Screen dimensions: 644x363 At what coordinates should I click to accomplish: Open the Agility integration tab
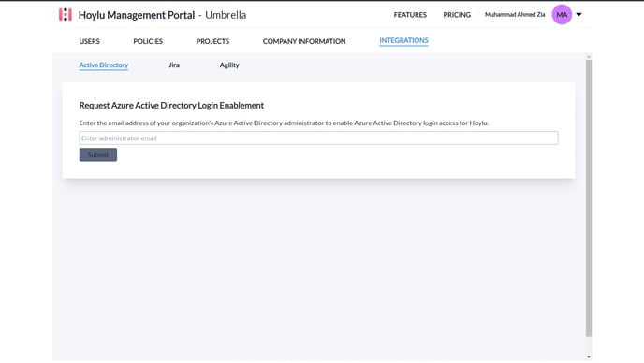pyautogui.click(x=229, y=65)
